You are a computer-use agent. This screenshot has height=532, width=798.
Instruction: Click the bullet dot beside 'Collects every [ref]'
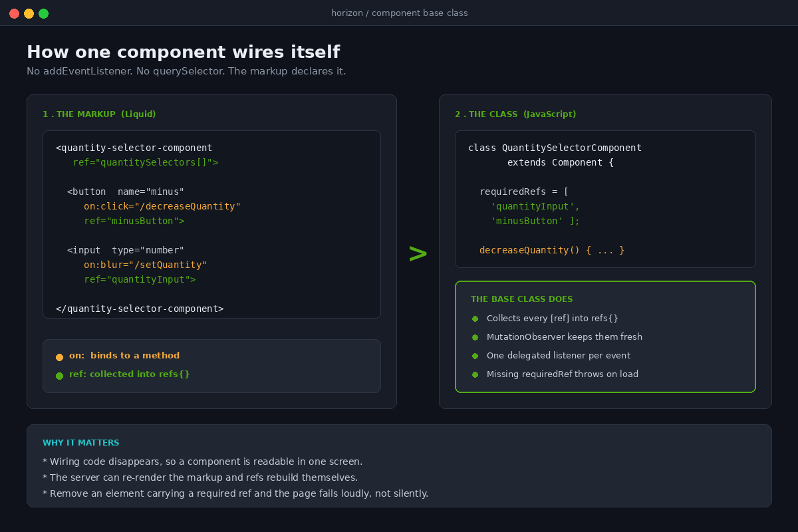coord(475,319)
